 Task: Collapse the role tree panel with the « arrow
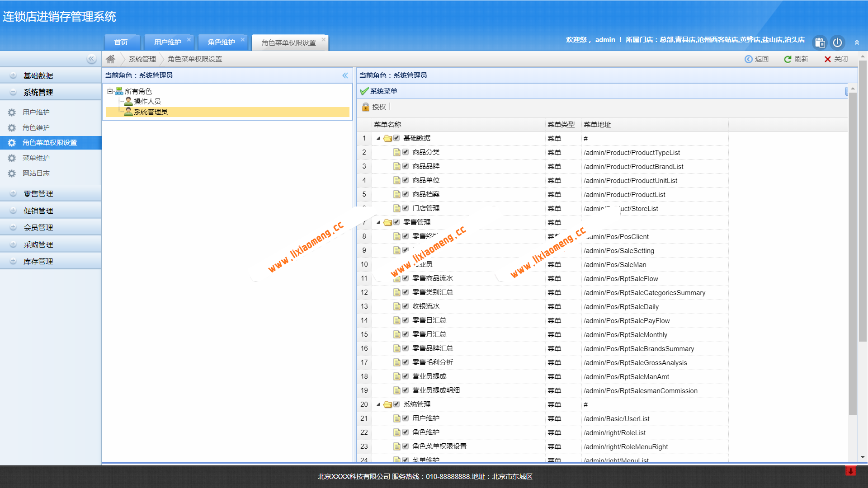click(345, 75)
